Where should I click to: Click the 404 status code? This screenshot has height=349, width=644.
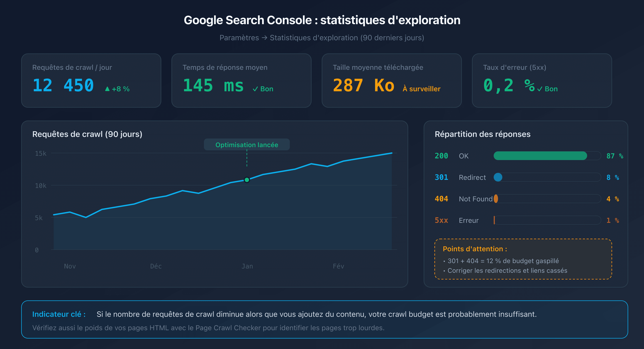pos(441,199)
